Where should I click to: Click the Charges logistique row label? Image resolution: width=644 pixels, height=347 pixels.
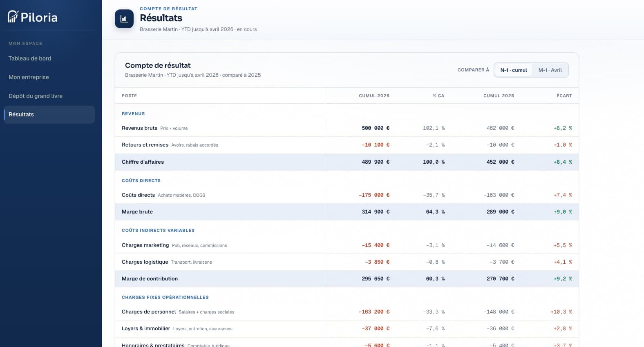pyautogui.click(x=145, y=262)
